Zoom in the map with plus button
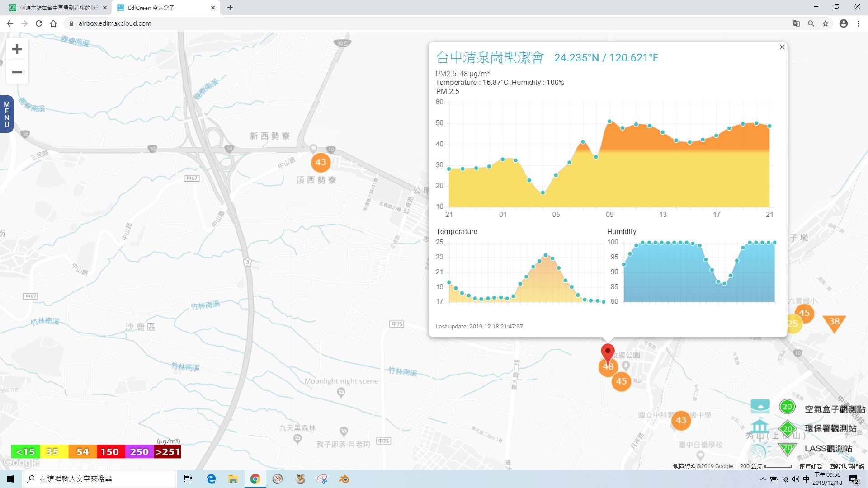This screenshot has height=488, width=868. [x=17, y=49]
